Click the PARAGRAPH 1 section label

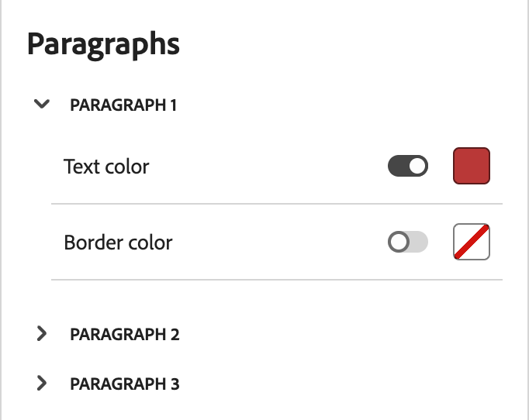click(x=123, y=105)
